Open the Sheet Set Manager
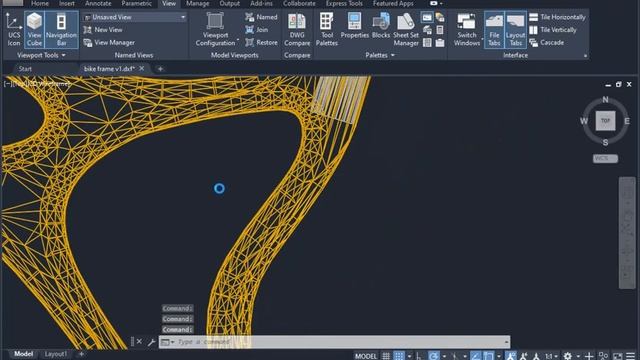This screenshot has height=360, width=640. tap(406, 30)
